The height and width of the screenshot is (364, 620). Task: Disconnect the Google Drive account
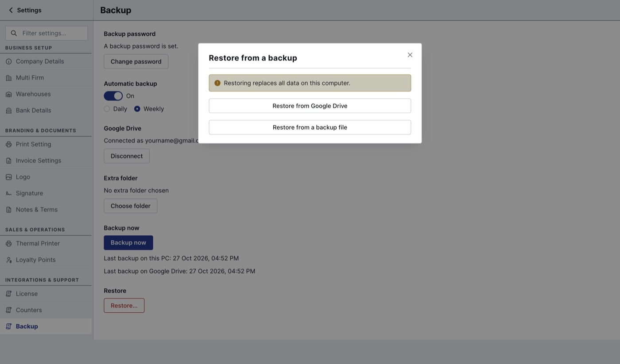pos(127,156)
